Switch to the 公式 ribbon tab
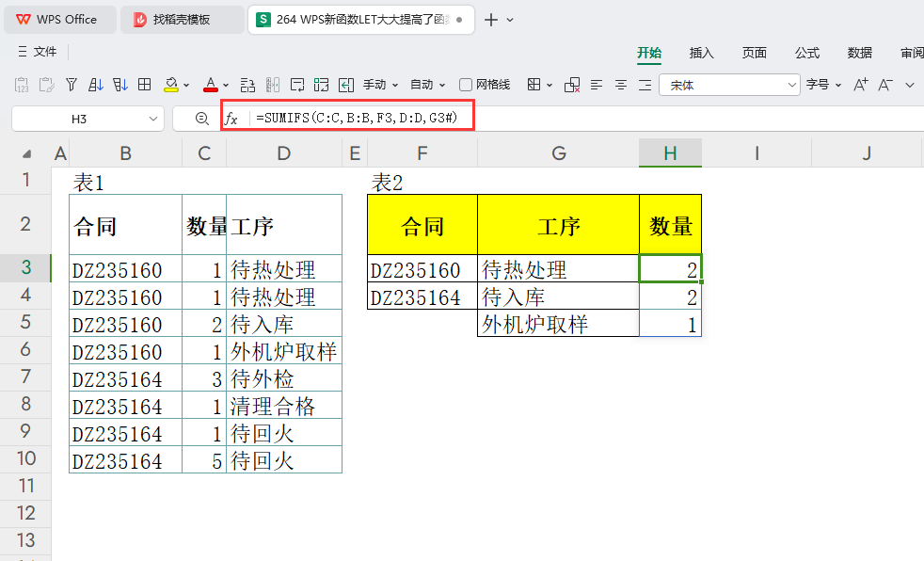 [x=806, y=53]
